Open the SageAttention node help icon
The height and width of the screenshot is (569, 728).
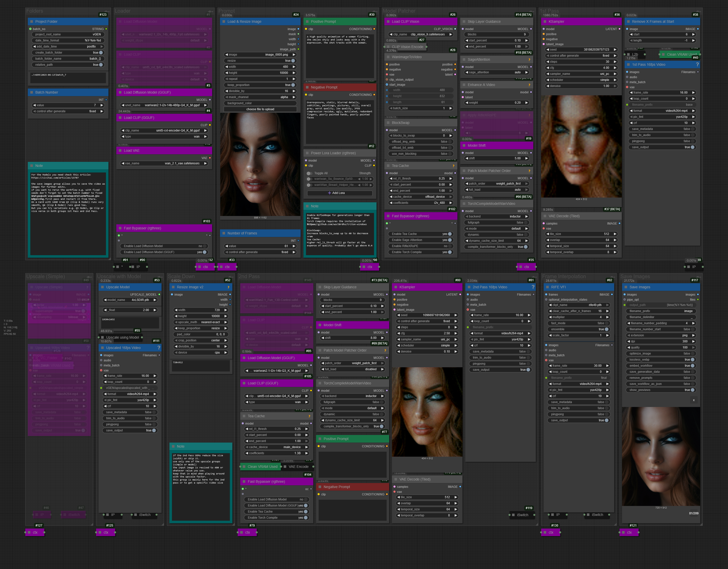[x=529, y=60]
